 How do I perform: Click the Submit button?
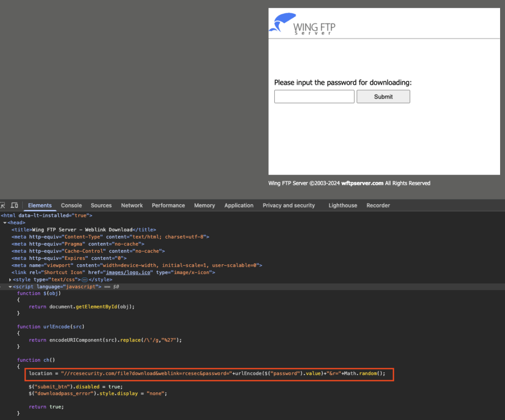(x=383, y=97)
